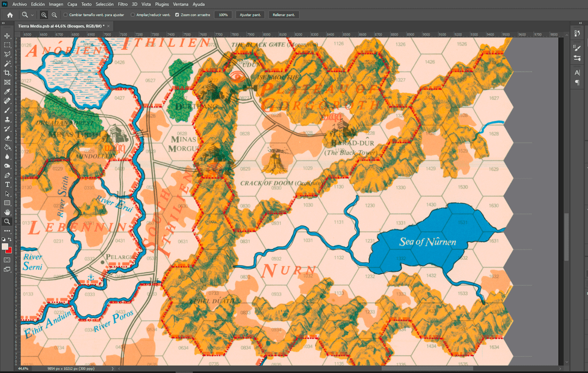Open the Filtro menu
The image size is (588, 373).
[123, 4]
